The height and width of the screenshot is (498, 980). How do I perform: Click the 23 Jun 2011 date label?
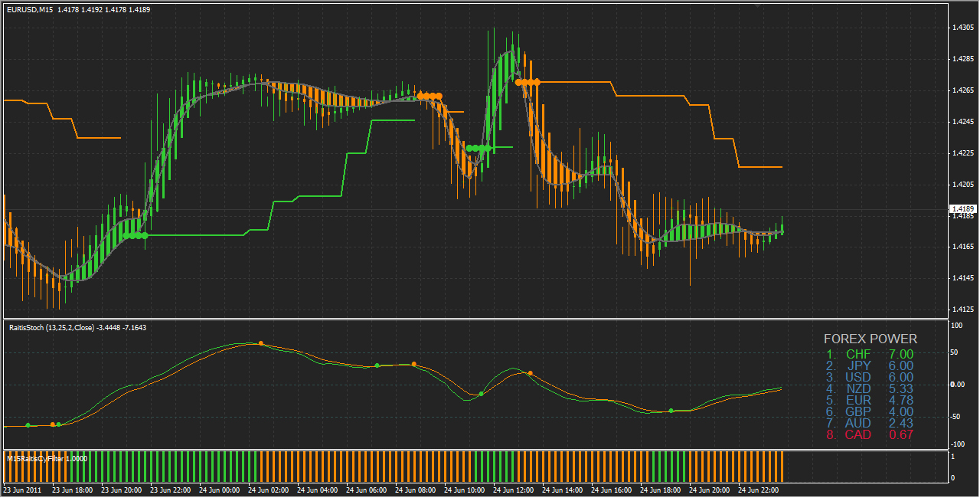pos(23,489)
